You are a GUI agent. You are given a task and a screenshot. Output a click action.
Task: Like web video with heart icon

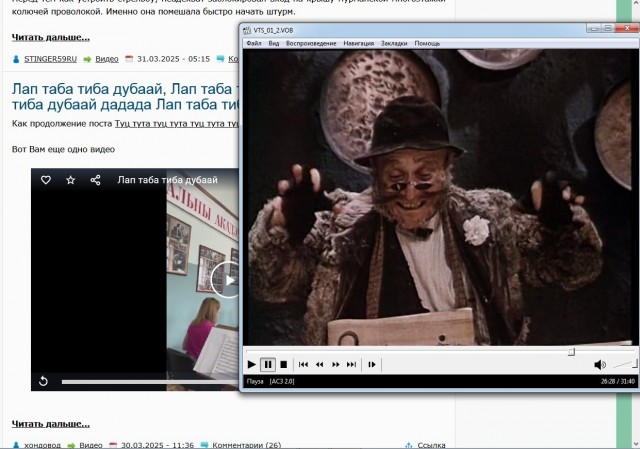coord(46,180)
